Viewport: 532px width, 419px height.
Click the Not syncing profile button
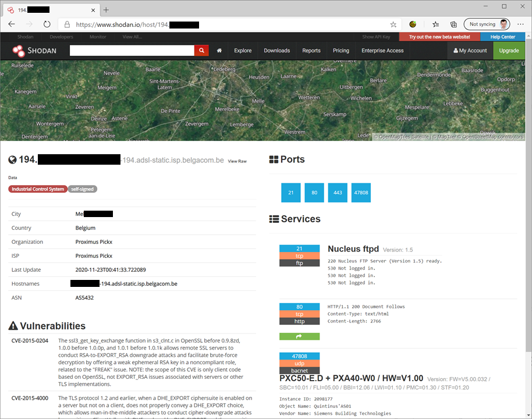(x=487, y=24)
